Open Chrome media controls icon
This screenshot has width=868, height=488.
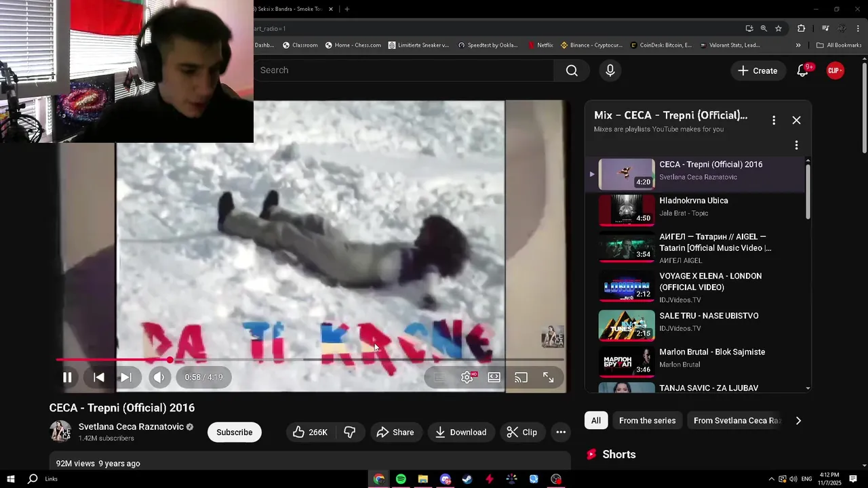[825, 28]
